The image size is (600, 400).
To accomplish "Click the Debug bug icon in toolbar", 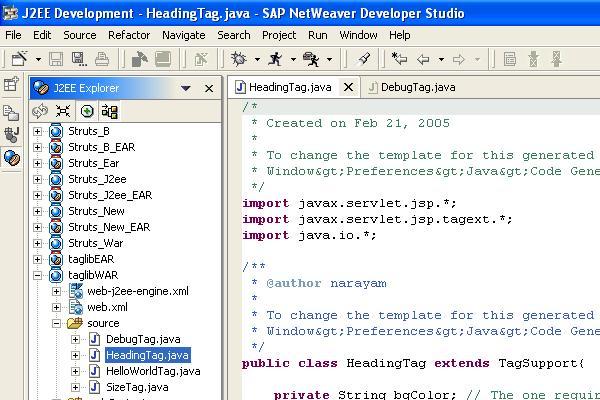I will (238, 60).
